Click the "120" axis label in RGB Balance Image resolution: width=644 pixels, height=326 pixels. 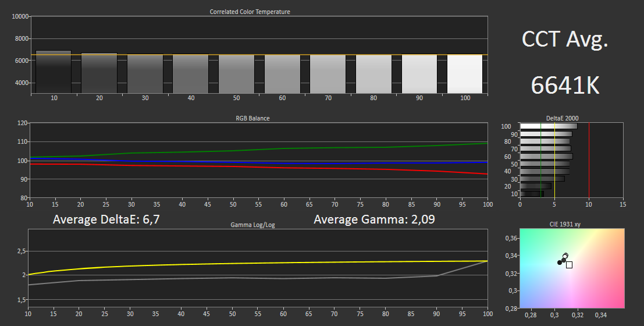coord(23,123)
